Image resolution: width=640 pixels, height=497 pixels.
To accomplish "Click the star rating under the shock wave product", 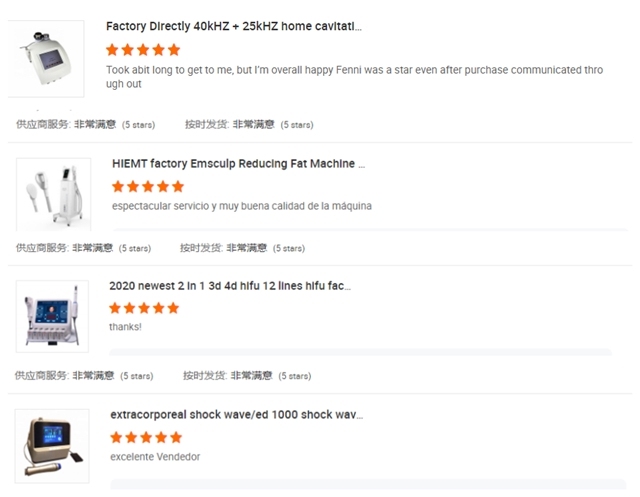I will tap(146, 437).
